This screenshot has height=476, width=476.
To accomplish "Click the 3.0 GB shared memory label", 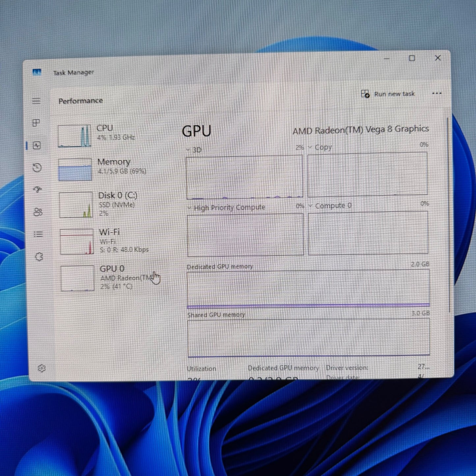I will [421, 313].
